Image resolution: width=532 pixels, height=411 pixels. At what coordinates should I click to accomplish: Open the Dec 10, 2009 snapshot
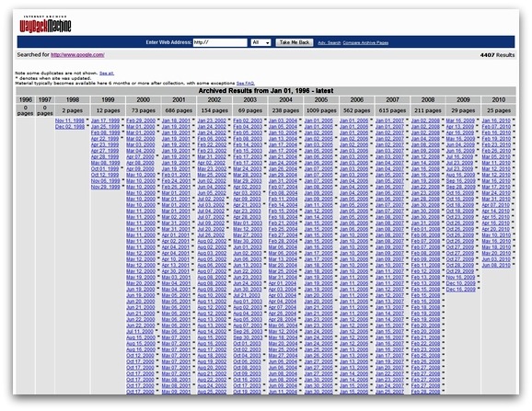[460, 283]
